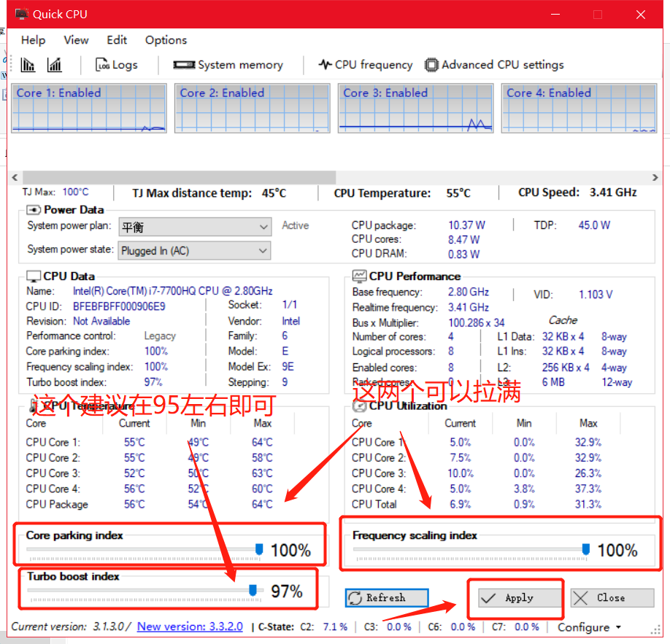The width and height of the screenshot is (670, 644).
Task: Click the CPU package 10.37 W value
Action: [466, 225]
